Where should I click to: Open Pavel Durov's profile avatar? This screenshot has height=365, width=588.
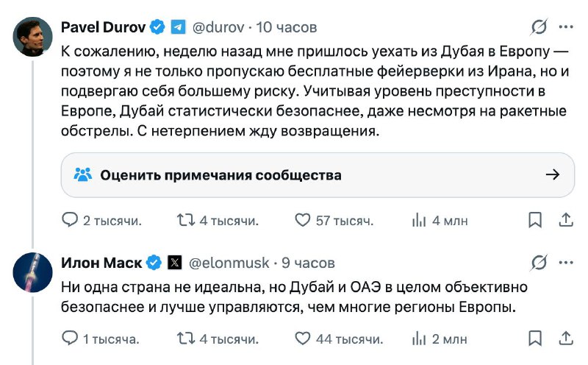(x=32, y=35)
